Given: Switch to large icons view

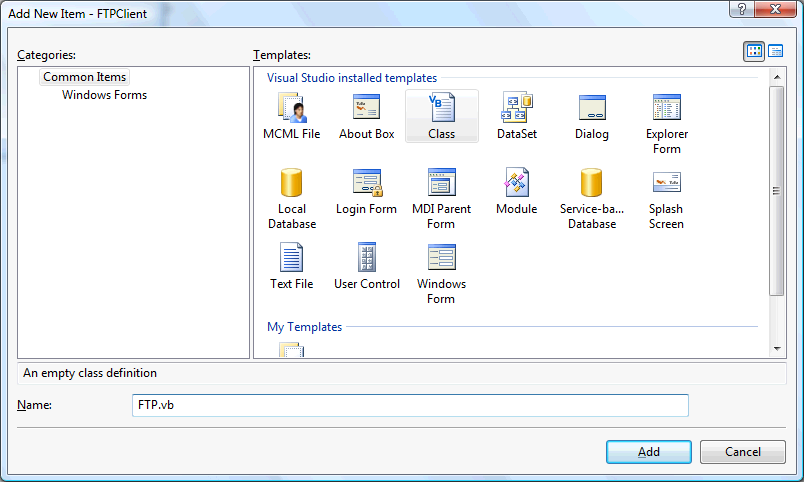Looking at the screenshot, I should (x=754, y=51).
